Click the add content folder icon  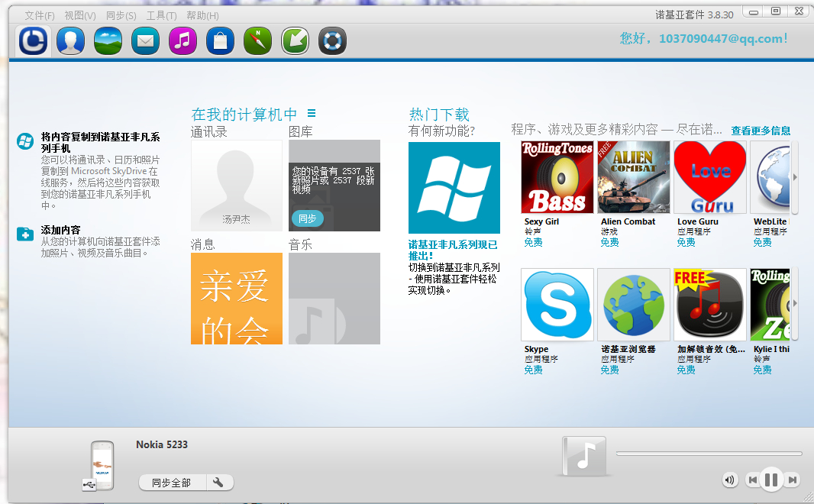point(25,234)
